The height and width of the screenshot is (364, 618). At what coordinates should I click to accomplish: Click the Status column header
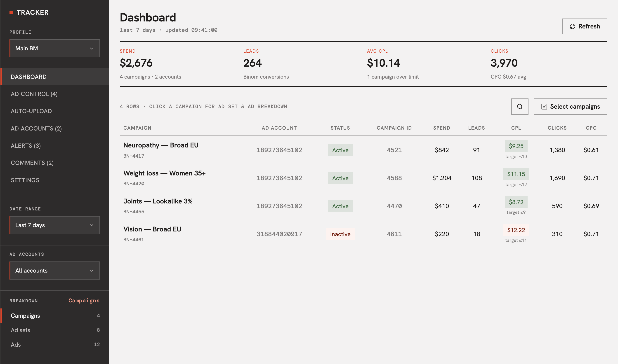[x=340, y=128]
